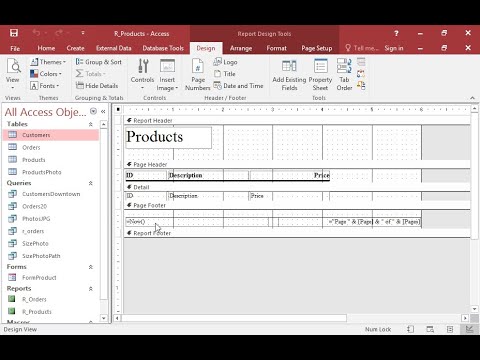480x360 pixels.
Task: Select the Arrange ribbon tab
Action: [x=241, y=48]
